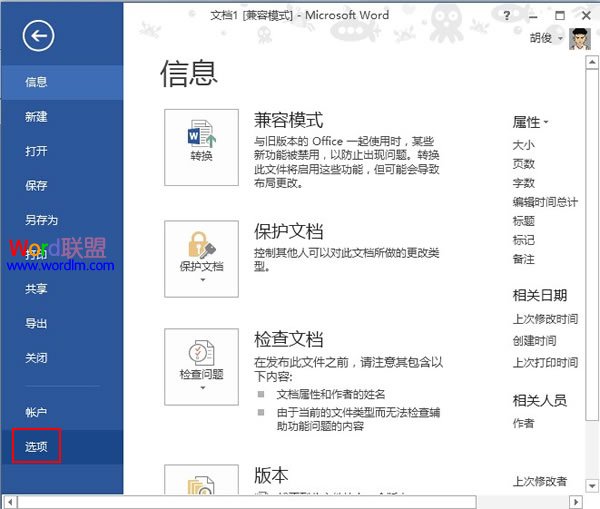Click the Versions (版本) manage icon
This screenshot has width=600, height=509.
tap(201, 481)
